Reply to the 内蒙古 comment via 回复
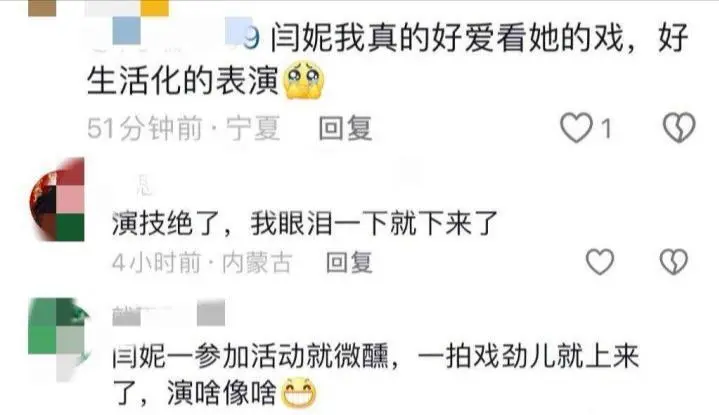Screen dimensions: 719x415 pos(349,263)
